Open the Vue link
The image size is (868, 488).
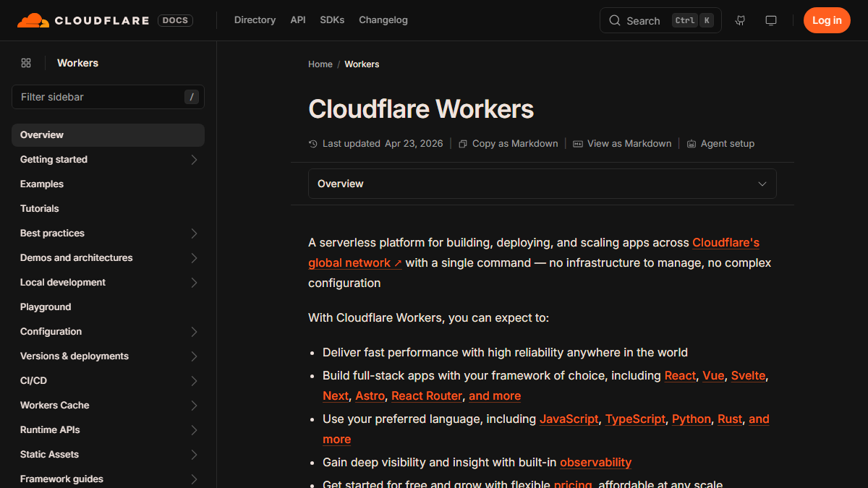pos(713,376)
